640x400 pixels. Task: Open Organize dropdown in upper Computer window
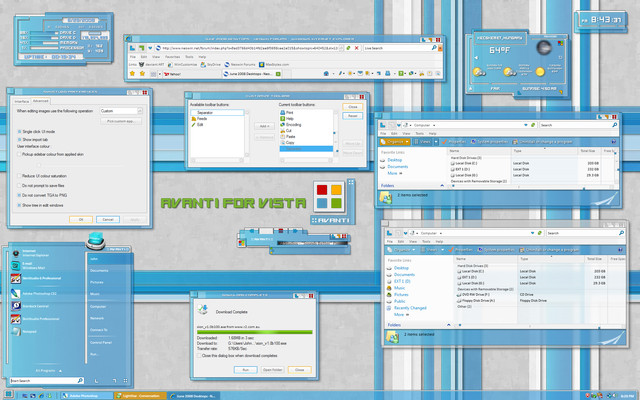[394, 142]
